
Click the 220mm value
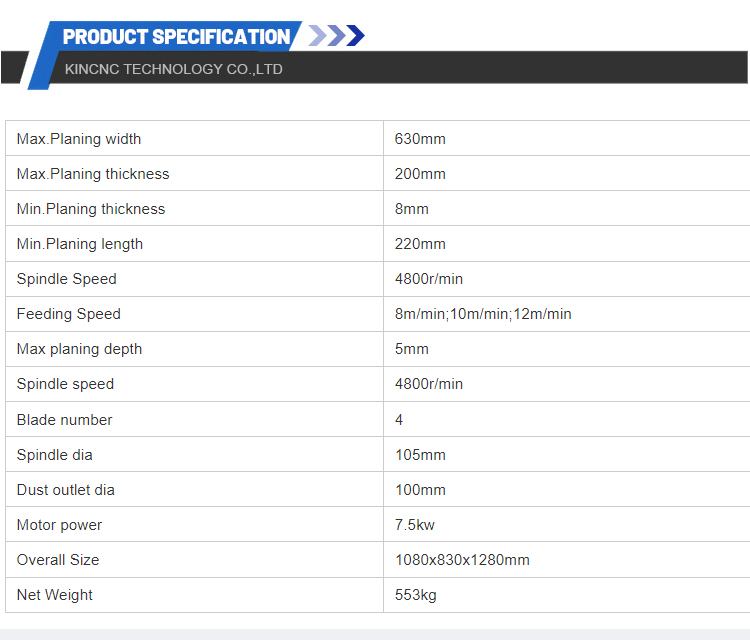click(420, 244)
